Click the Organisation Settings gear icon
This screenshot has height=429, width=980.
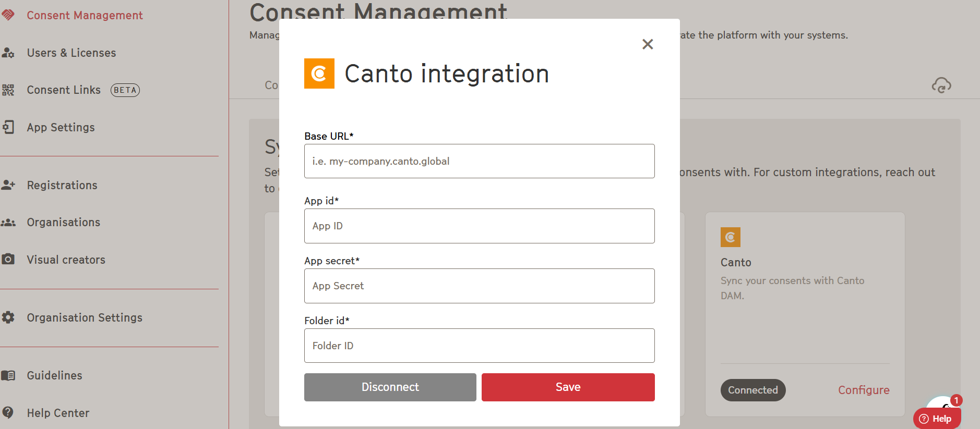click(8, 317)
